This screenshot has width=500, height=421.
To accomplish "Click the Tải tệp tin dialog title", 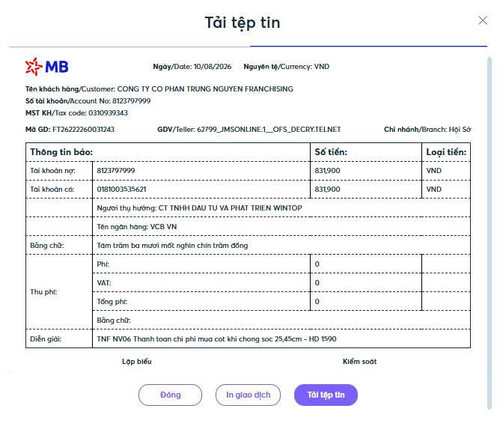I will (242, 23).
